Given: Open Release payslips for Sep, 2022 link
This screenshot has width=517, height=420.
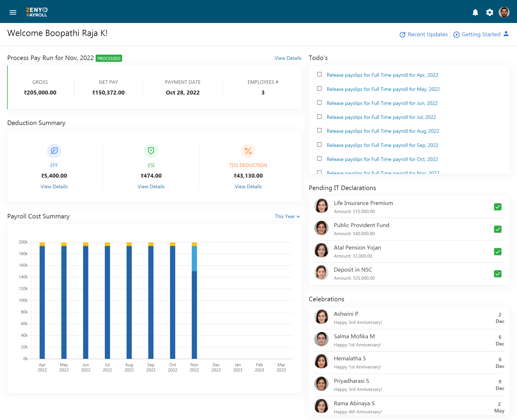Looking at the screenshot, I should (382, 145).
